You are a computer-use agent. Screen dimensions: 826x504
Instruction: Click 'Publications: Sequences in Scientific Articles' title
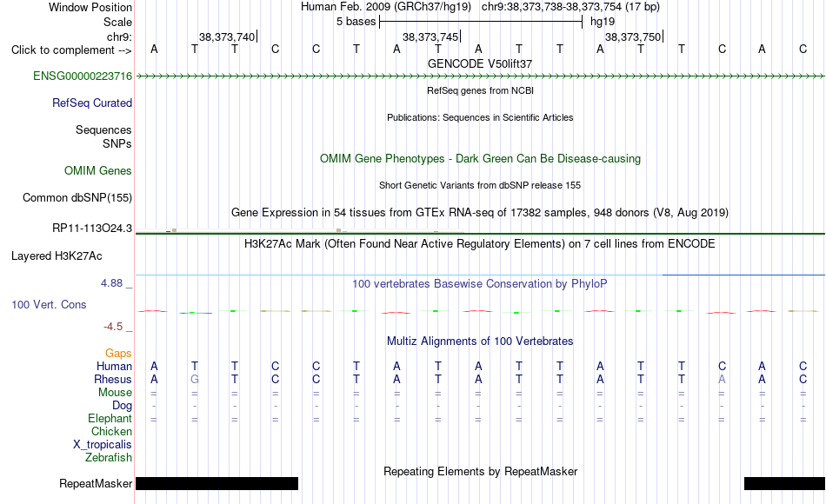click(480, 117)
